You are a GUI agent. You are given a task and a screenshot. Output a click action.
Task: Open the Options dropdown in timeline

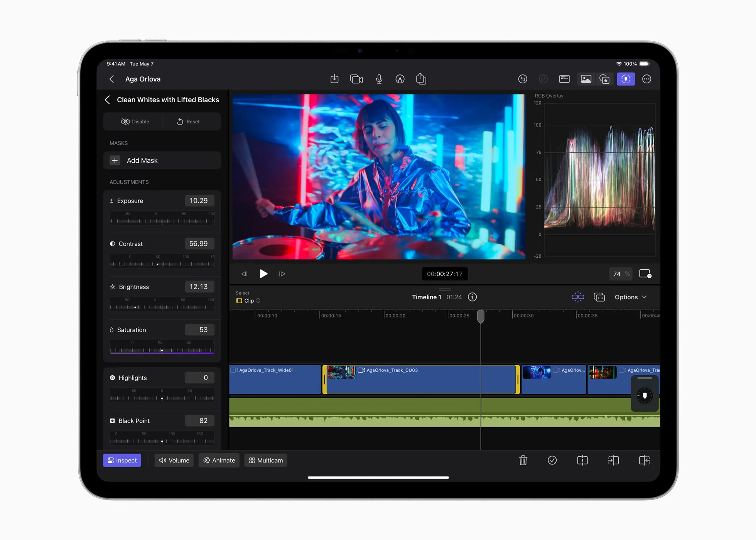coord(630,297)
